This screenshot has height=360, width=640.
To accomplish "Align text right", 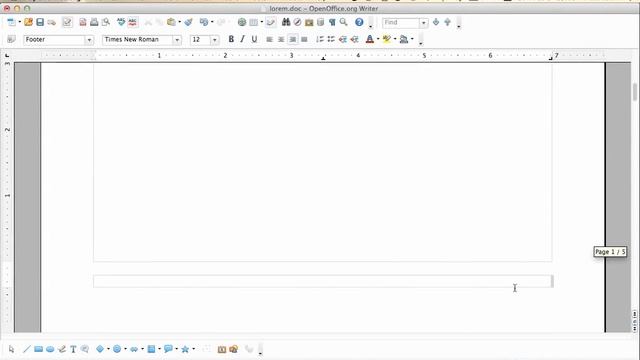I will point(293,39).
